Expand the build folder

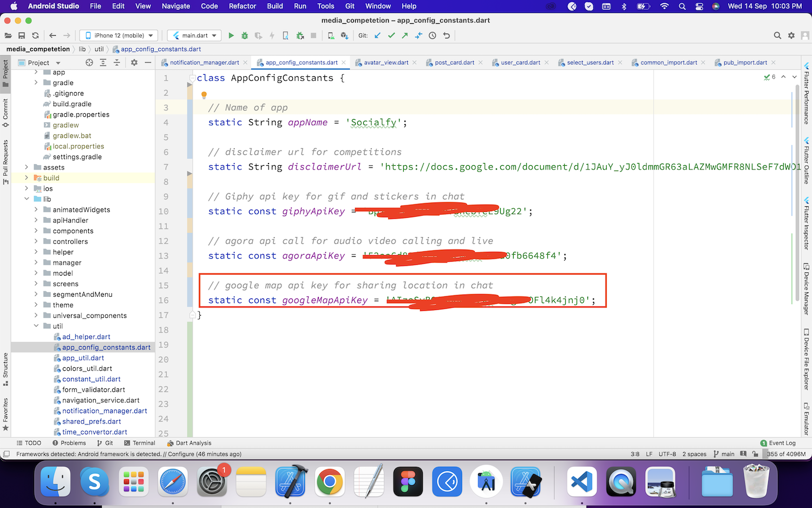pyautogui.click(x=27, y=178)
